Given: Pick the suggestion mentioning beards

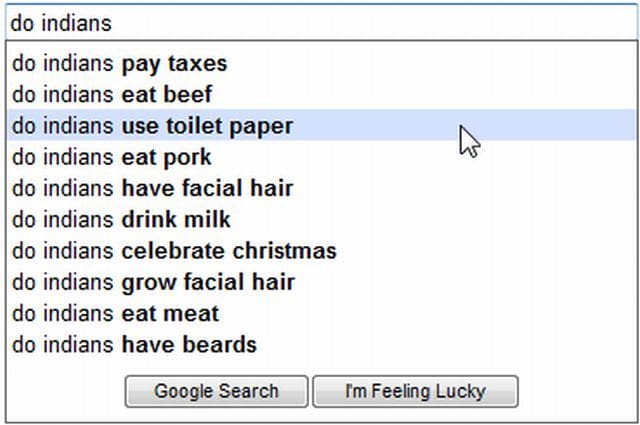Looking at the screenshot, I should [134, 345].
